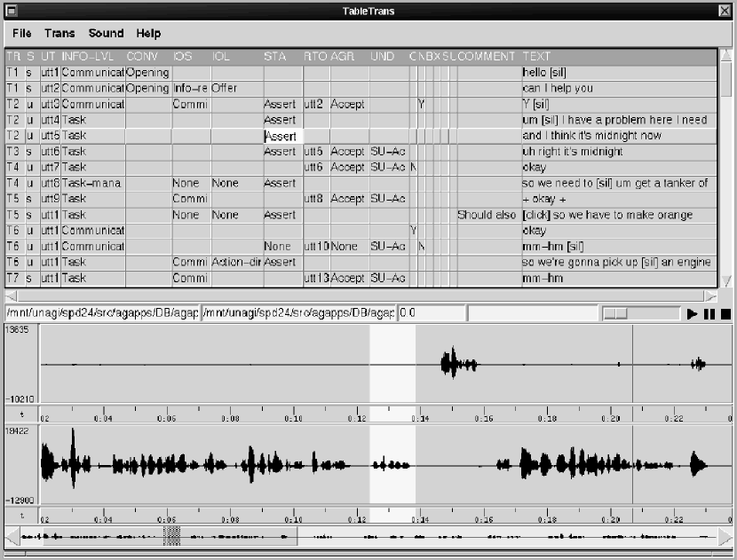Open the Trans menu

pos(59,34)
